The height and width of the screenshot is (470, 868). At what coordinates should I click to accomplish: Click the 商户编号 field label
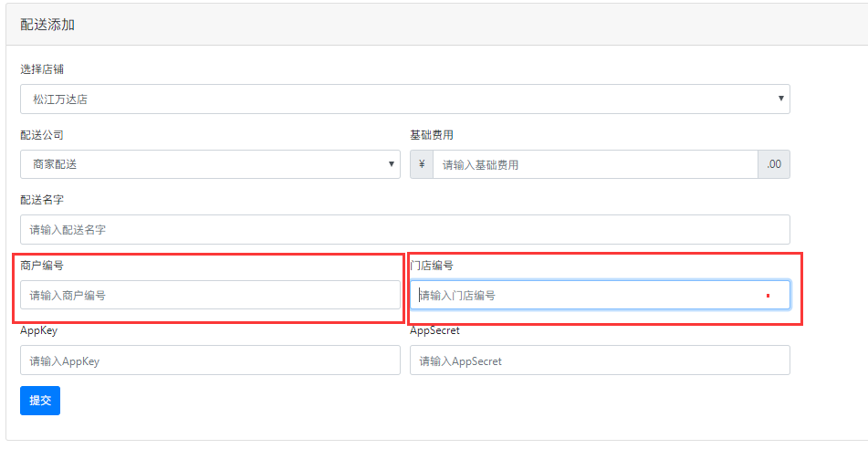point(42,266)
